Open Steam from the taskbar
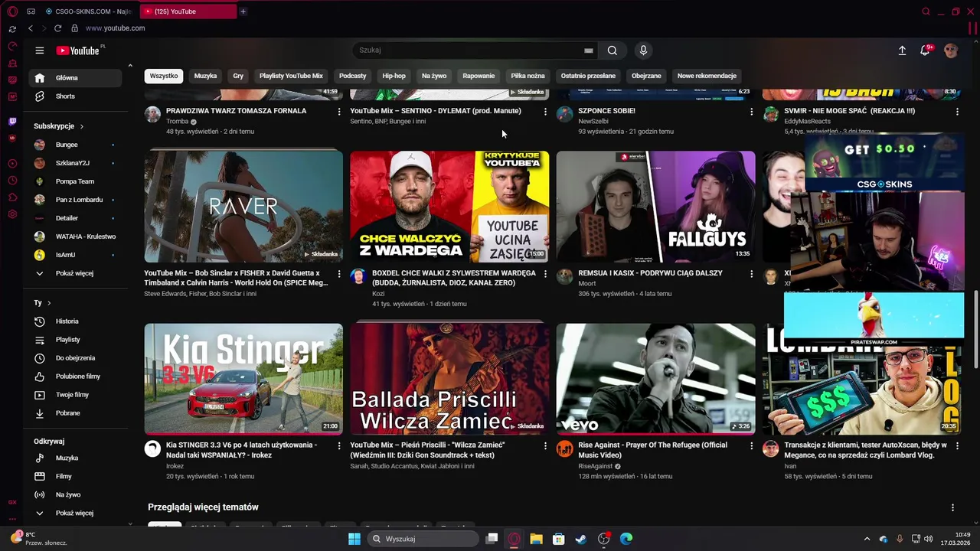 coord(581,539)
